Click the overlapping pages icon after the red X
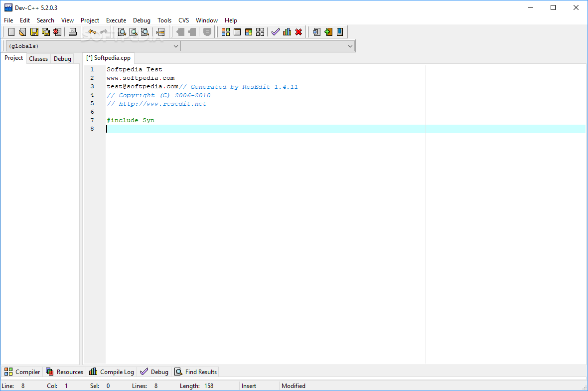The width and height of the screenshot is (588, 391). click(316, 32)
